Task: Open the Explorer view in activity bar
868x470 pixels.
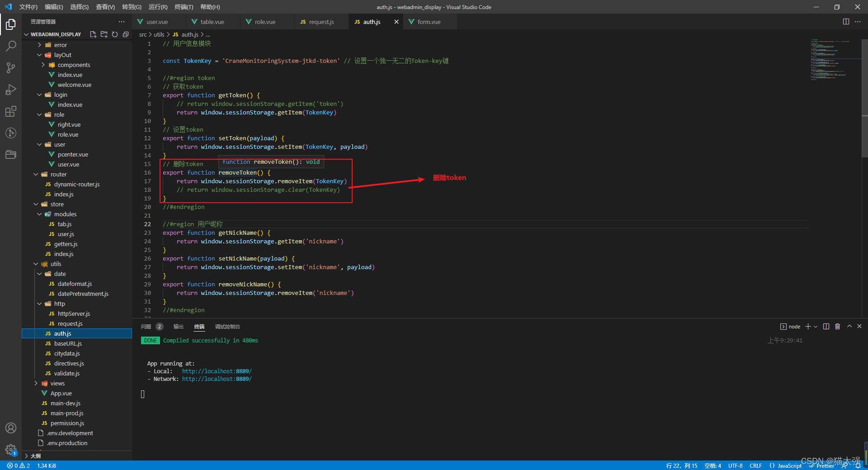Action: click(11, 24)
